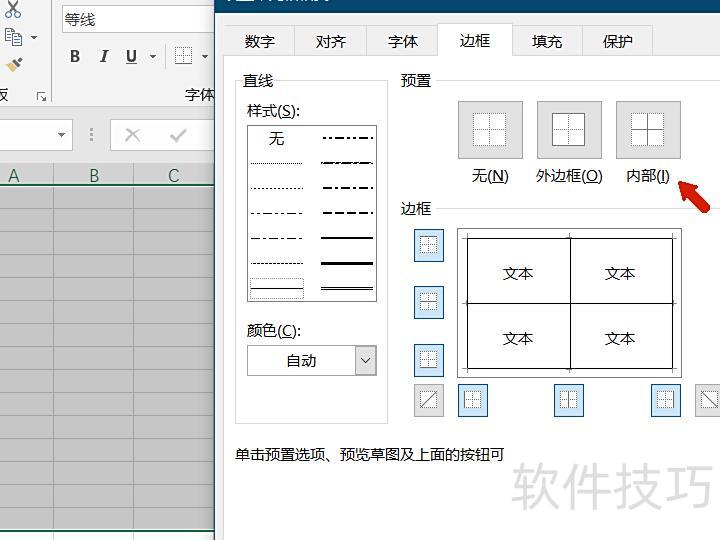Toggle Italic formatting
The width and height of the screenshot is (720, 540).
point(104,56)
